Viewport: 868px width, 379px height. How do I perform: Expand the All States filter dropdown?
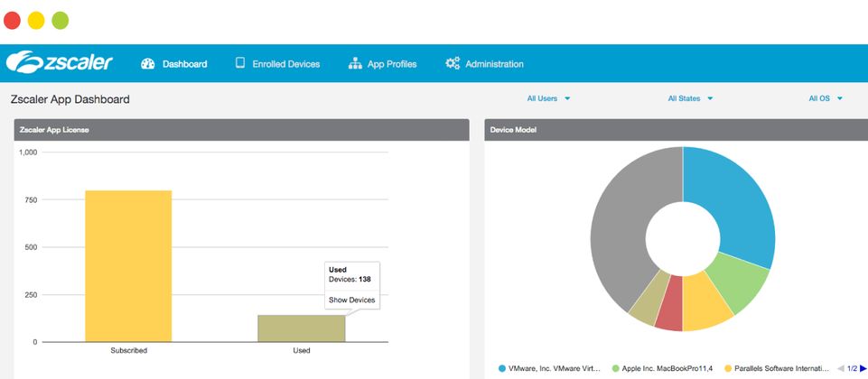[690, 98]
